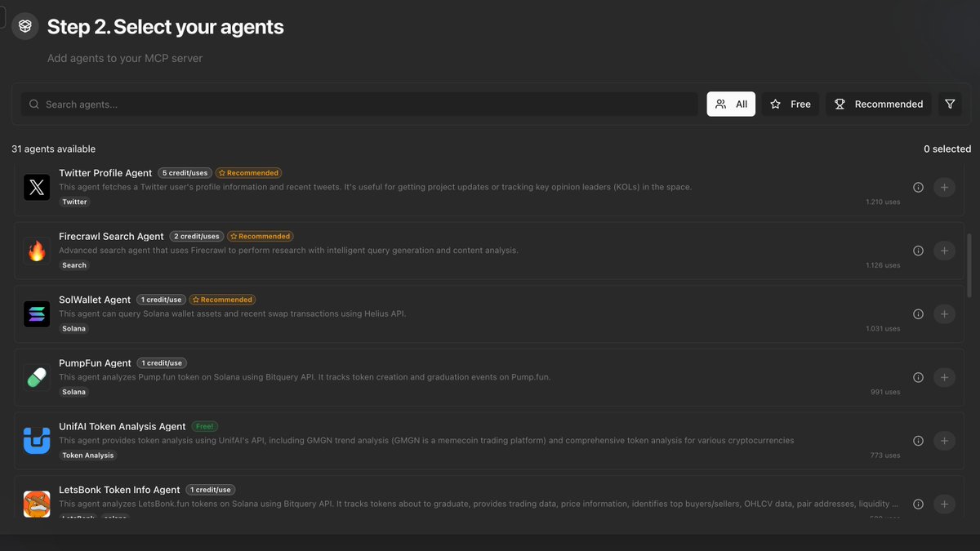The height and width of the screenshot is (551, 980).
Task: Click the SolWallet Agent Solana logo
Action: [37, 314]
